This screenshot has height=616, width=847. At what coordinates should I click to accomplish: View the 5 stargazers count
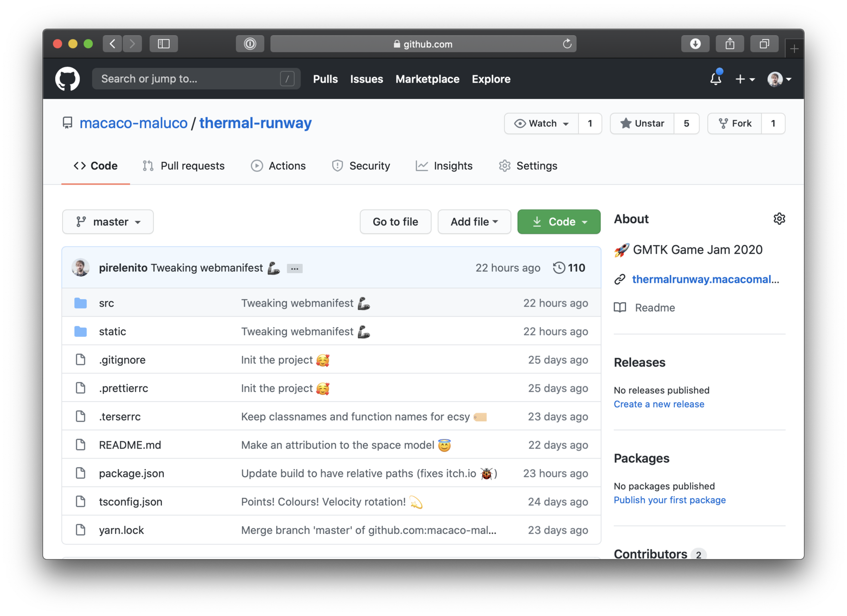pos(686,123)
